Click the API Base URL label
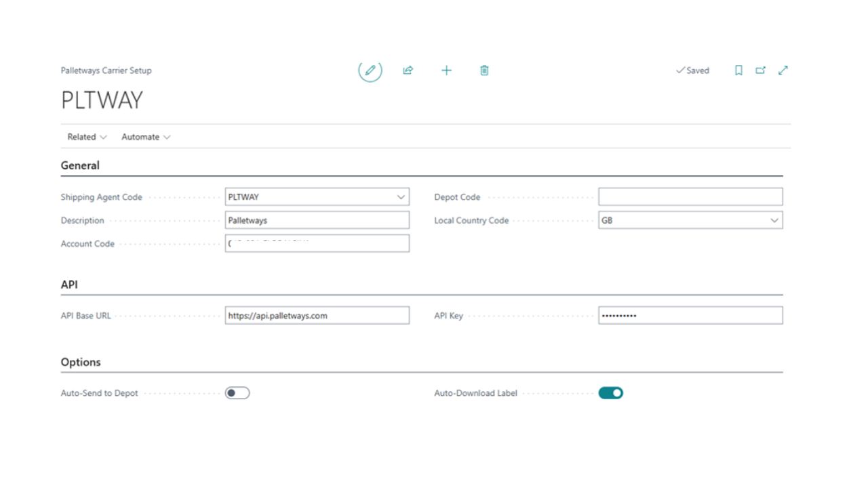868x488 pixels. pos(86,316)
